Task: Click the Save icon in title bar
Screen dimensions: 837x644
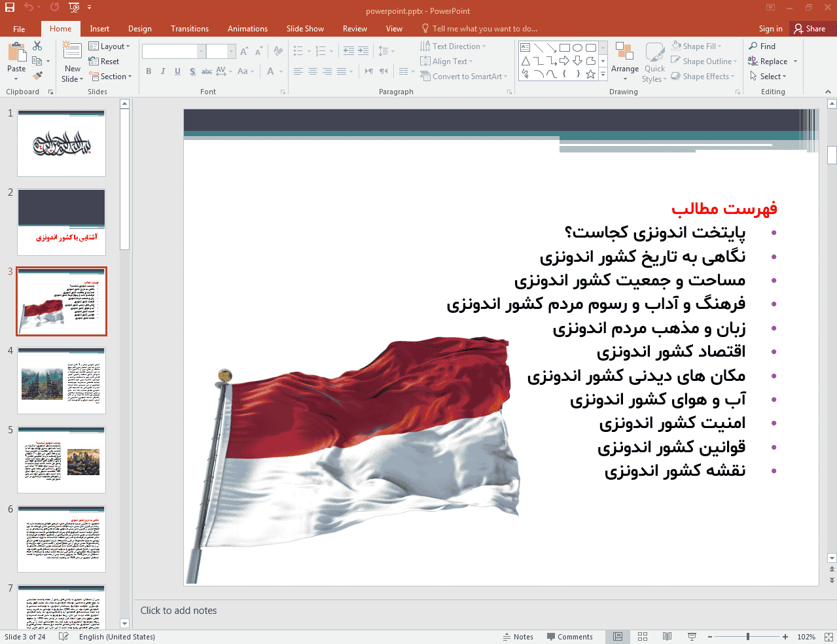Action: pos(10,8)
